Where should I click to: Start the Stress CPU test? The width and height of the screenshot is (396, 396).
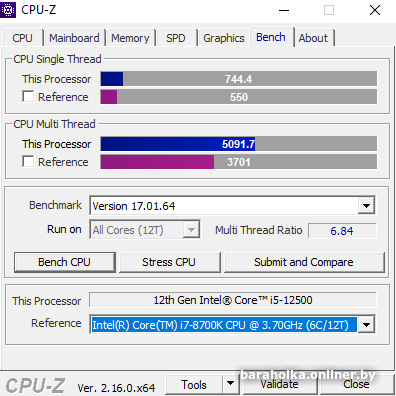[x=169, y=262]
